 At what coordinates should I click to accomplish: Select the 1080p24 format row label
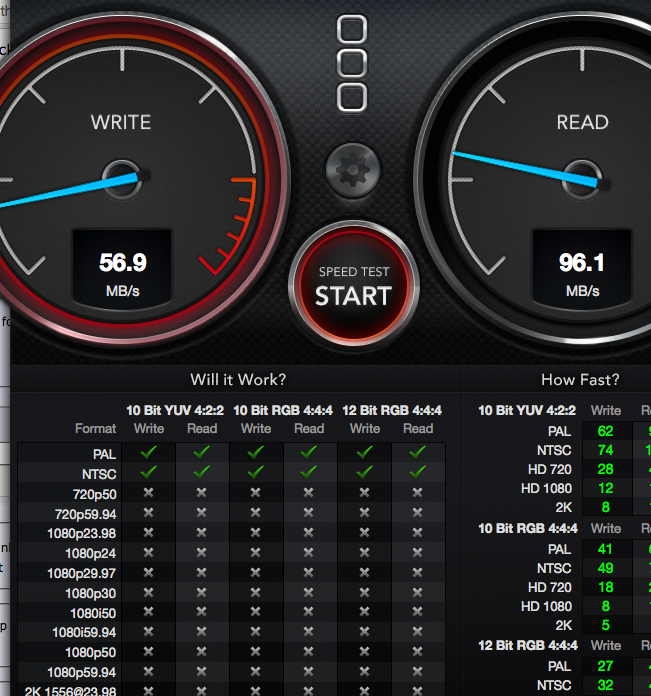click(x=91, y=553)
